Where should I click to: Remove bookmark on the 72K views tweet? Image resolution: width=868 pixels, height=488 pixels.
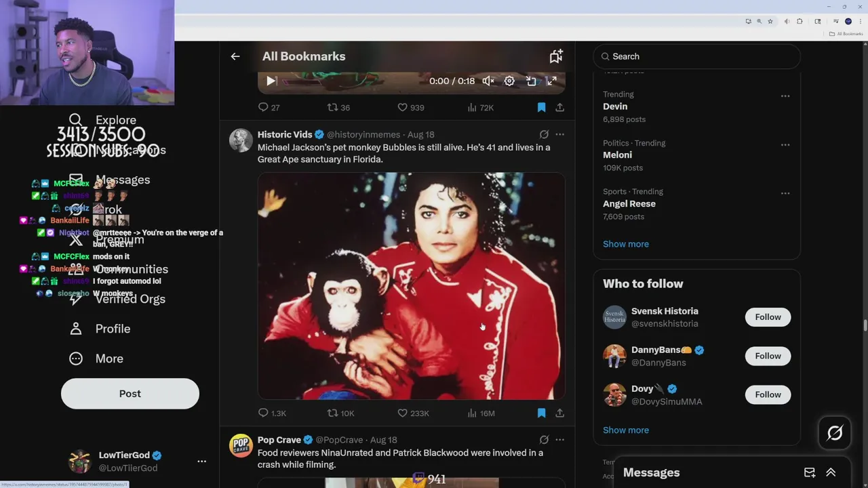tap(541, 107)
